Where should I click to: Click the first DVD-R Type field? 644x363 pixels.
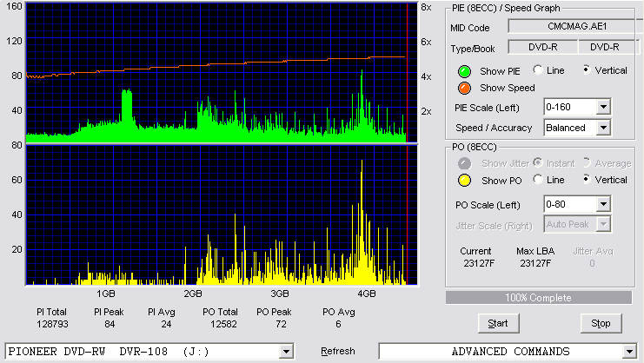[x=542, y=47]
